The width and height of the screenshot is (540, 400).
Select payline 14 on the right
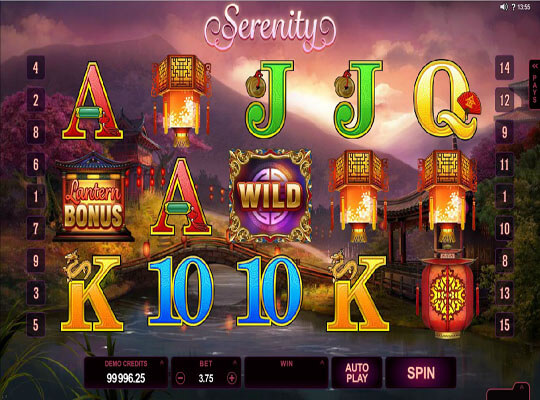505,68
